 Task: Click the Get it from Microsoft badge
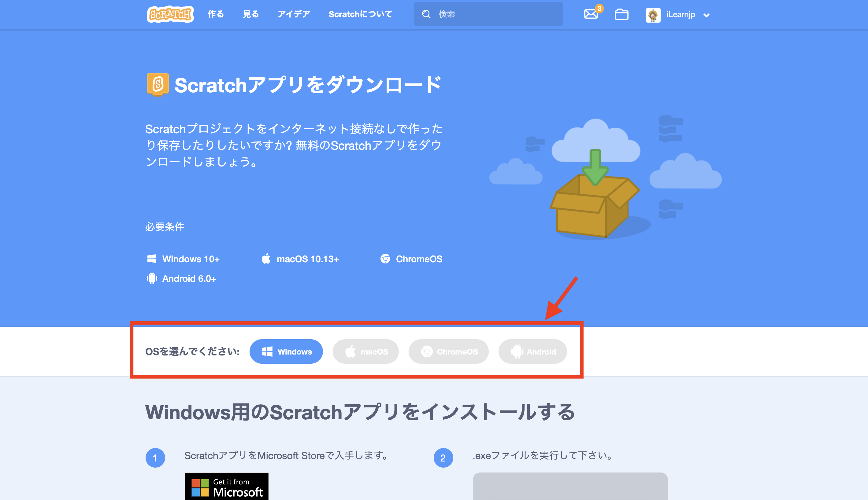226,486
